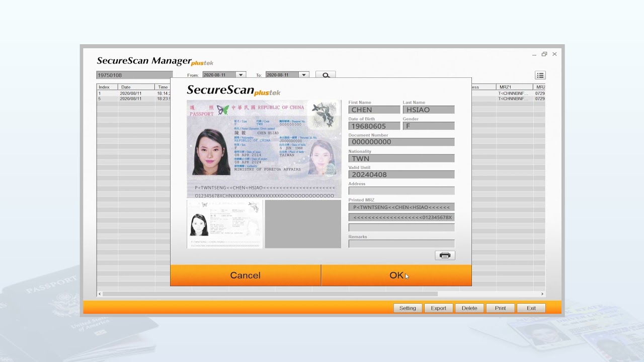Click the Valid Until field 20240408
Screen dimensions: 644x362
pyautogui.click(x=401, y=174)
